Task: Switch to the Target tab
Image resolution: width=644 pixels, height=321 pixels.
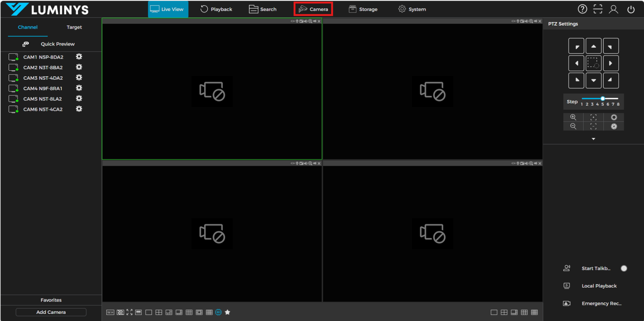Action: (x=74, y=27)
